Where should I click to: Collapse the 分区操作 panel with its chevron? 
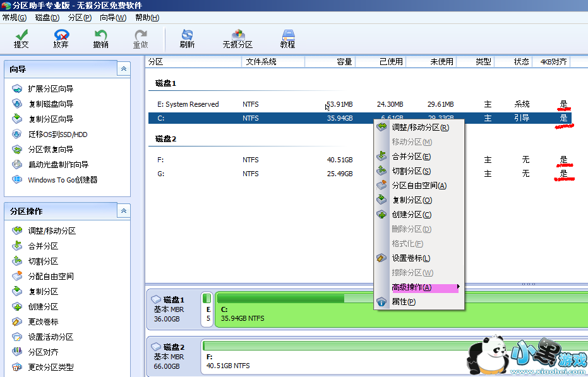click(123, 211)
